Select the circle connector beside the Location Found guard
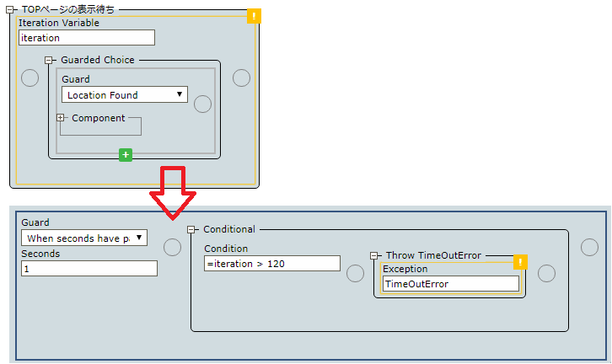The image size is (612, 364). click(x=202, y=104)
